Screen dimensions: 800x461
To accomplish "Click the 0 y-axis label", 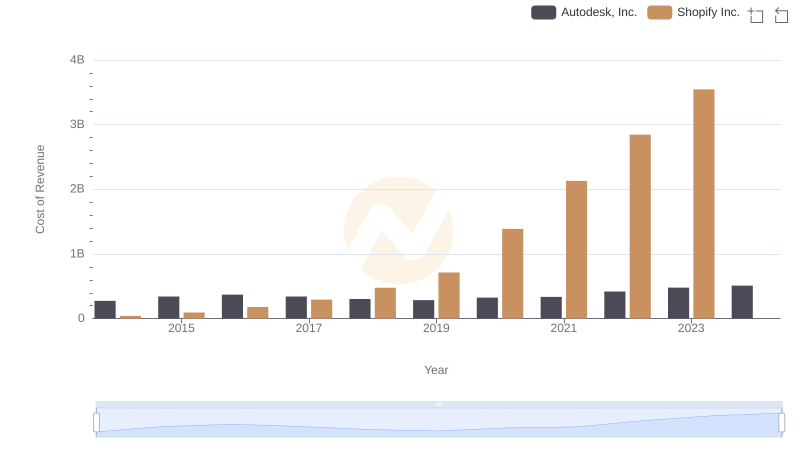I will point(81,318).
